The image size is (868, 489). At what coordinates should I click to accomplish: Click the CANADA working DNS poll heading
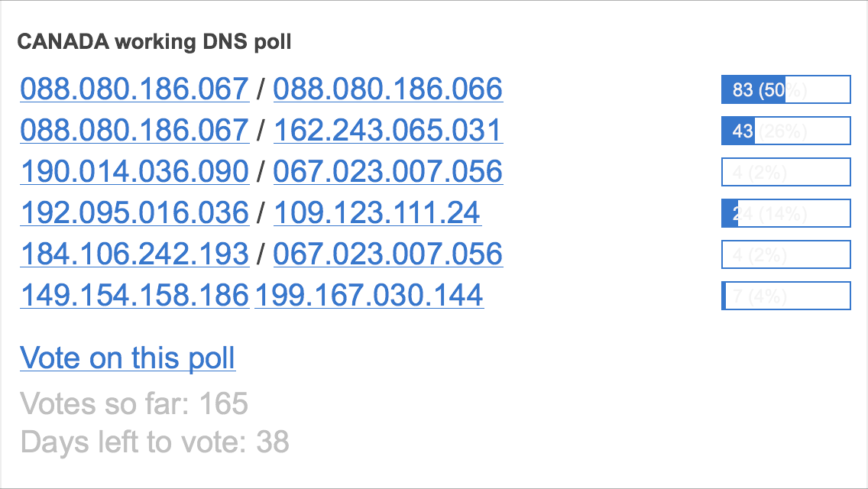click(154, 42)
